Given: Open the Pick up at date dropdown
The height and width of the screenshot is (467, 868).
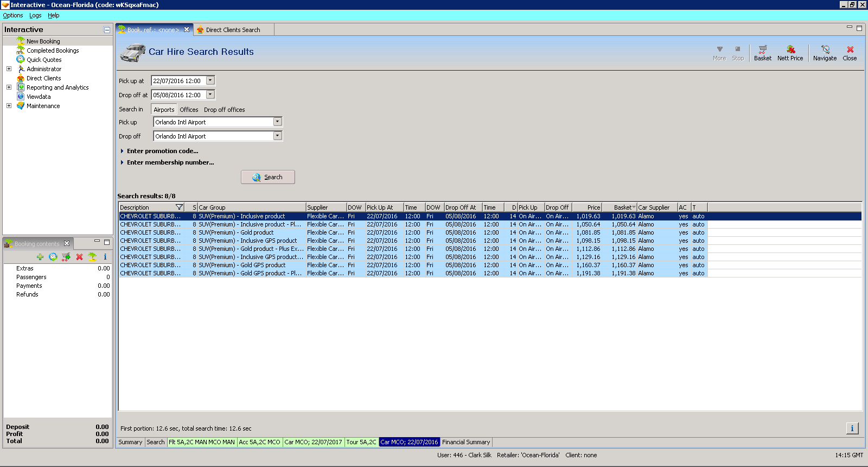Looking at the screenshot, I should pyautogui.click(x=210, y=80).
